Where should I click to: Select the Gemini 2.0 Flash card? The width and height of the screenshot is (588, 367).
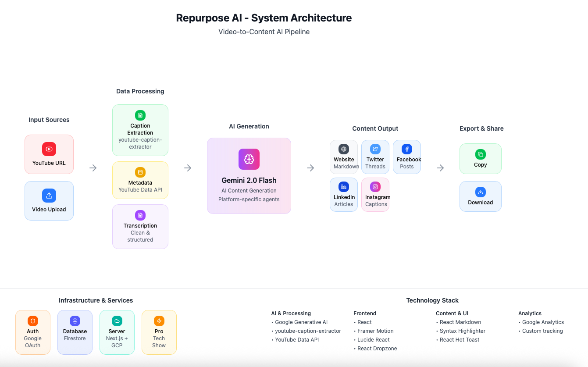pyautogui.click(x=249, y=175)
